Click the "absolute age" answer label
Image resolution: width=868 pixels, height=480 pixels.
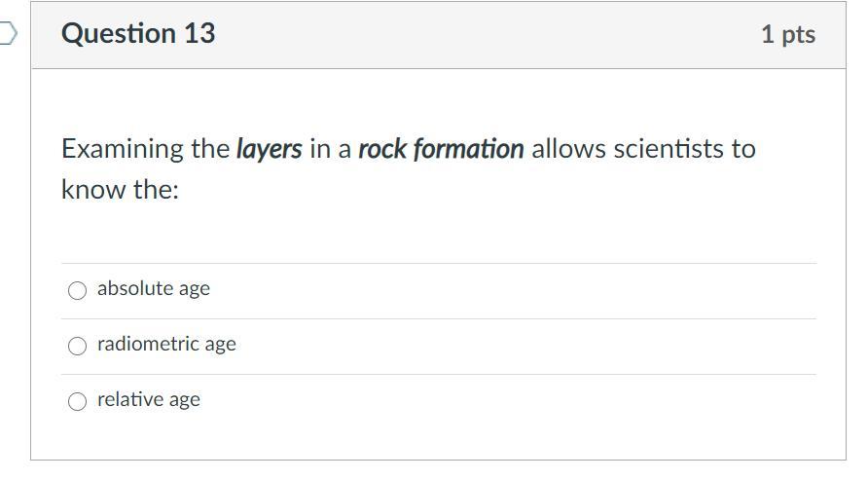pos(154,289)
